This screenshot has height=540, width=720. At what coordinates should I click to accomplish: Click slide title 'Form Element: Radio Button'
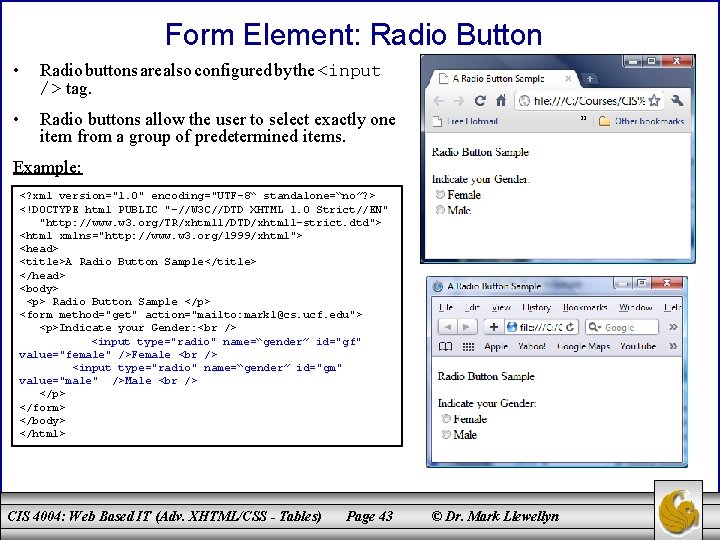pyautogui.click(x=354, y=34)
